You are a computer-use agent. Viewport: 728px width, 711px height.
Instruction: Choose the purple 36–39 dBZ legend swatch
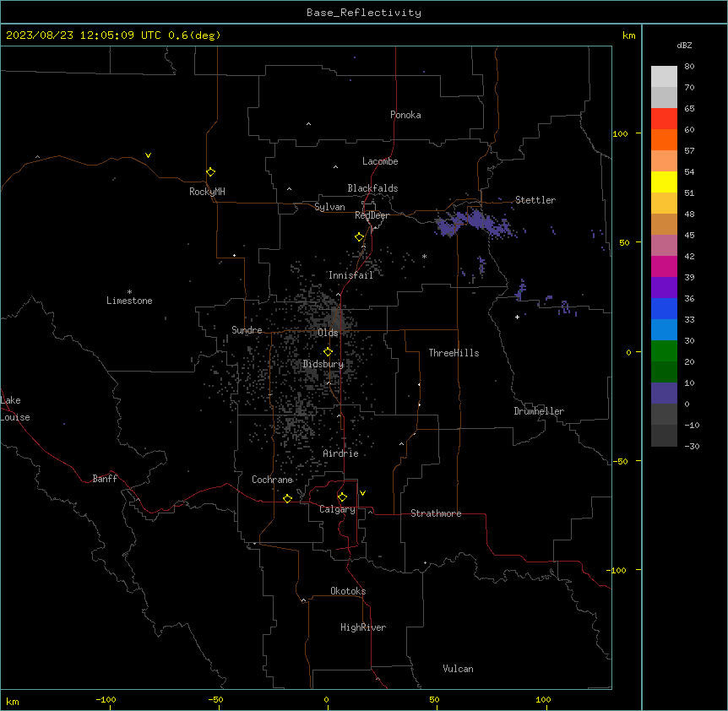pyautogui.click(x=664, y=288)
